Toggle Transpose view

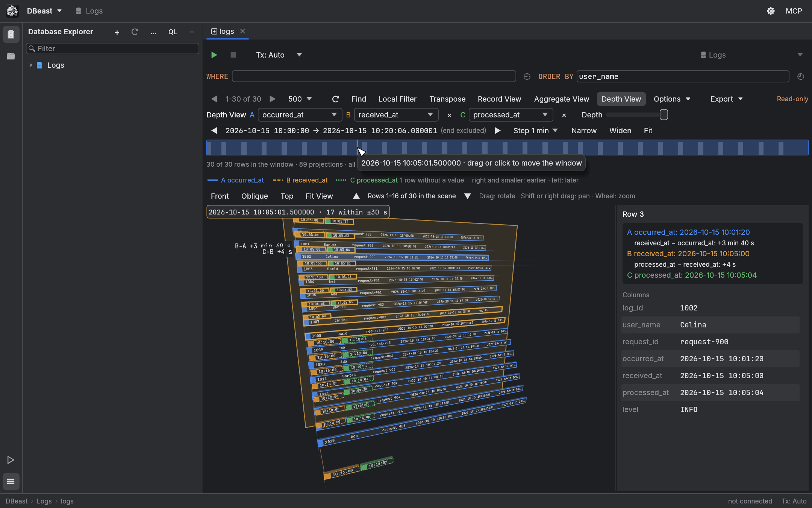[447, 99]
